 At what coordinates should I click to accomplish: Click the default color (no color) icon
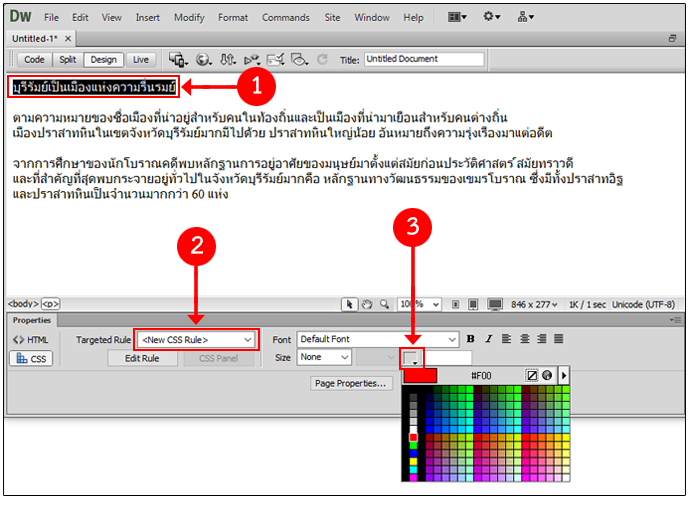(x=532, y=375)
